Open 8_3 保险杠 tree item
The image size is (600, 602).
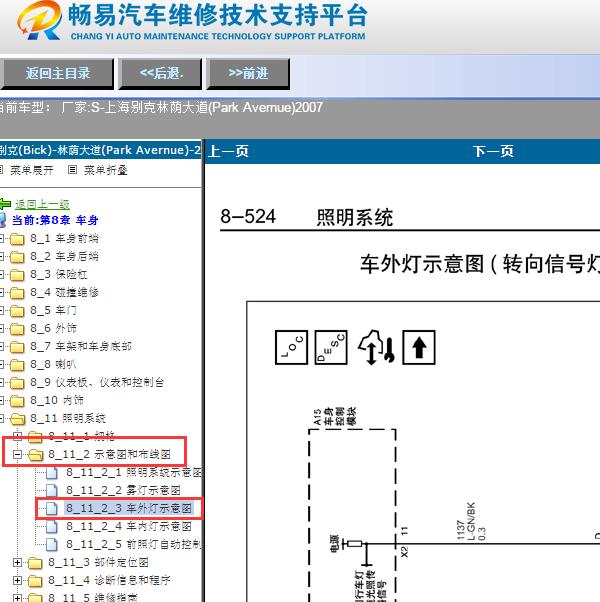(x=59, y=275)
